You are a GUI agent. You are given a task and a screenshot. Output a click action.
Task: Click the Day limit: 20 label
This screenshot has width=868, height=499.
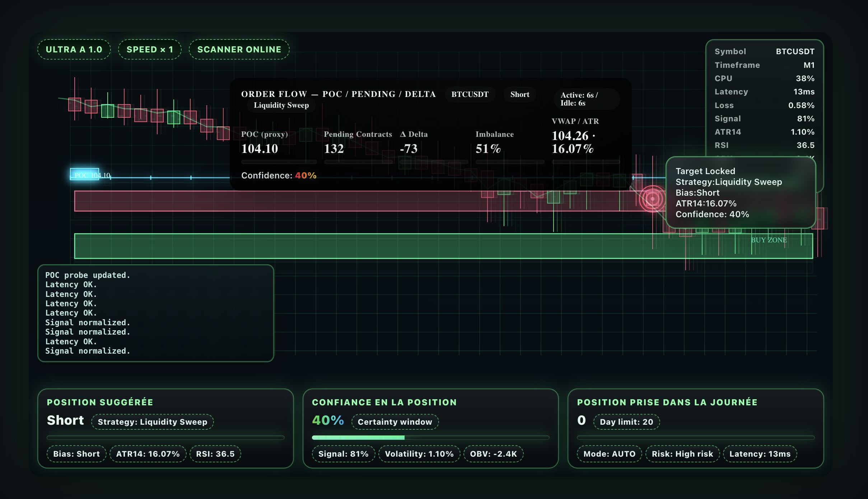[626, 422]
